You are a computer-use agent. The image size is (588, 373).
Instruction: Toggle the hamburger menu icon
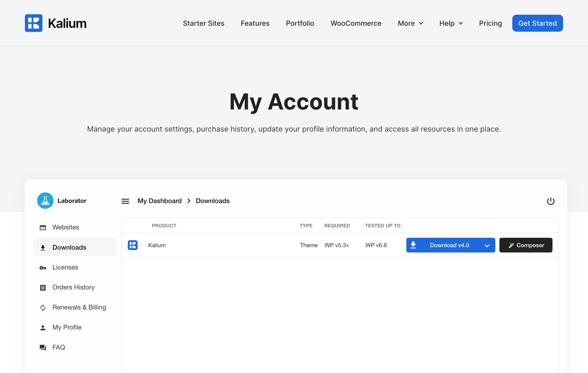(125, 201)
